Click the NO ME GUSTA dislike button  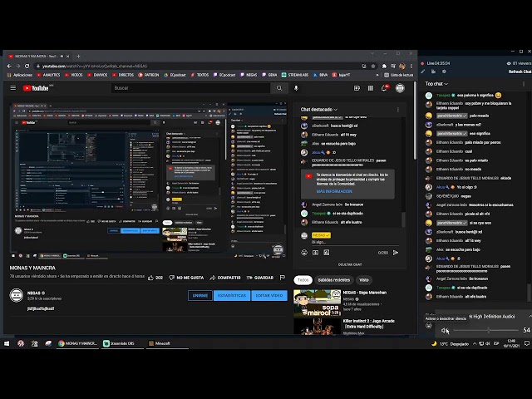[186, 278]
